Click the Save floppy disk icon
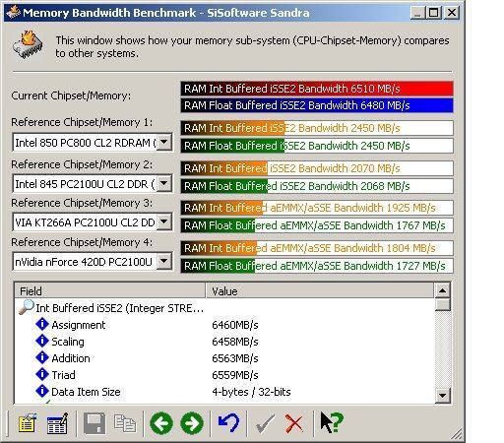 pyautogui.click(x=94, y=423)
